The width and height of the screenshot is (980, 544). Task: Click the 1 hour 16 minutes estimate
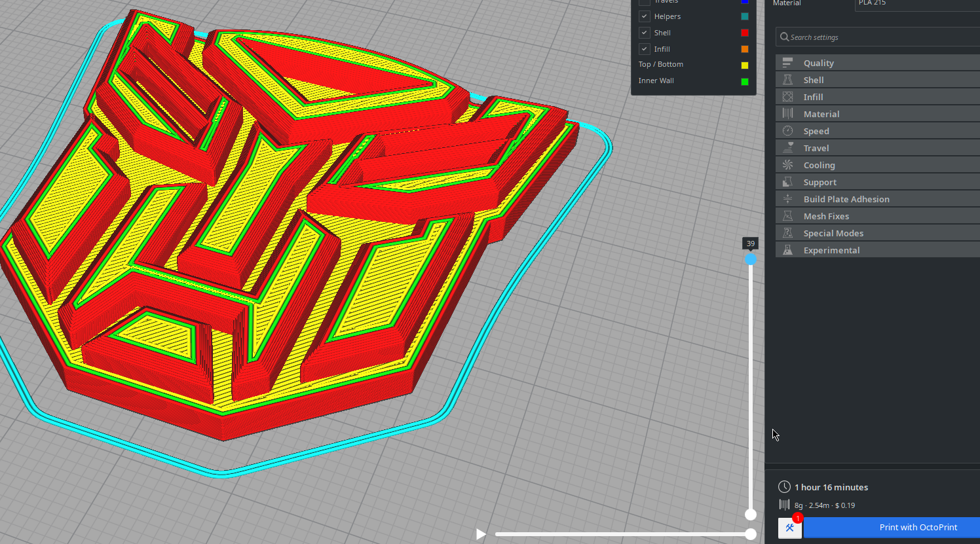point(831,487)
